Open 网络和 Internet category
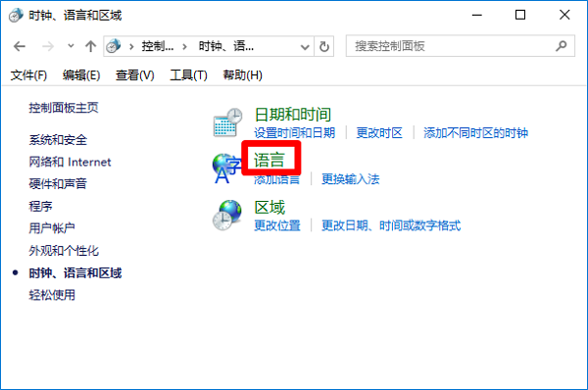 (71, 162)
